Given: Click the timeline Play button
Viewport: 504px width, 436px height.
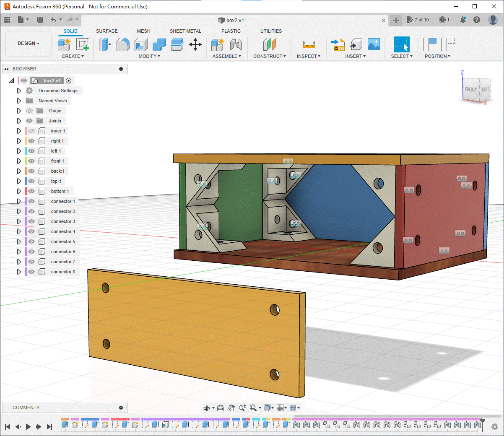Looking at the screenshot, I should [x=28, y=427].
